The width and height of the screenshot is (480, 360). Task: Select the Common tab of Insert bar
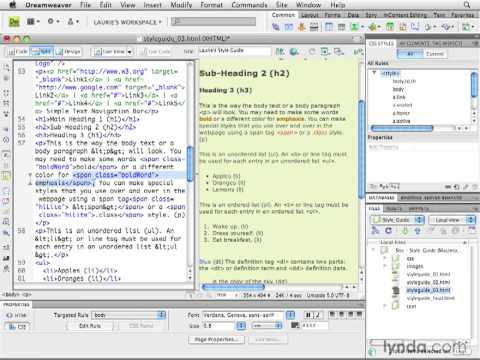[283, 15]
